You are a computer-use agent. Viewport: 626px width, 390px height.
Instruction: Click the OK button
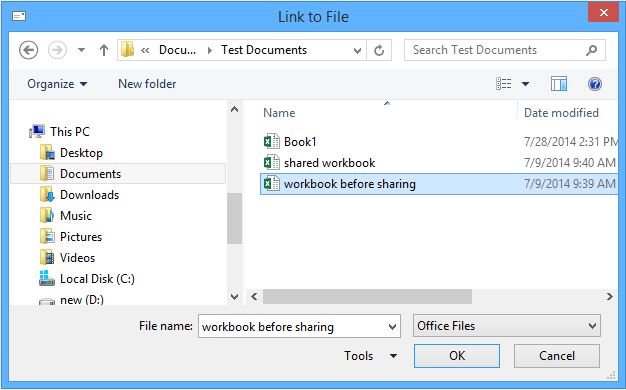[457, 356]
